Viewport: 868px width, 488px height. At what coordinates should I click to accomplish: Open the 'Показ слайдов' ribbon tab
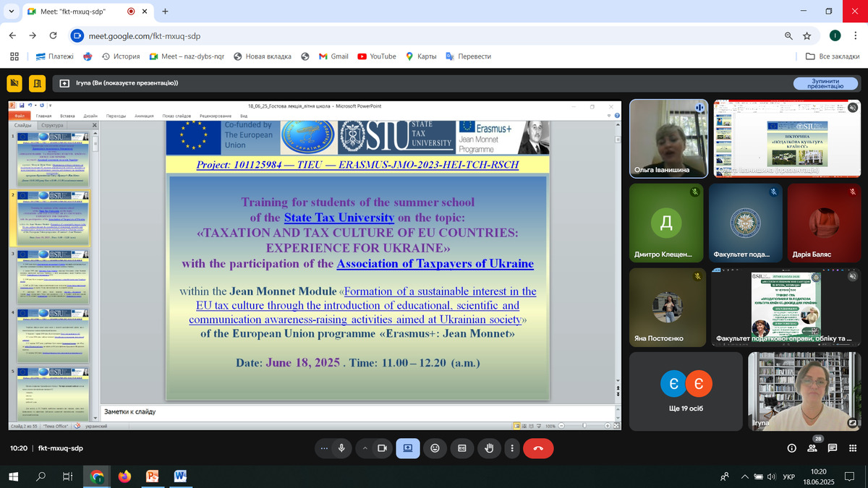(x=176, y=116)
